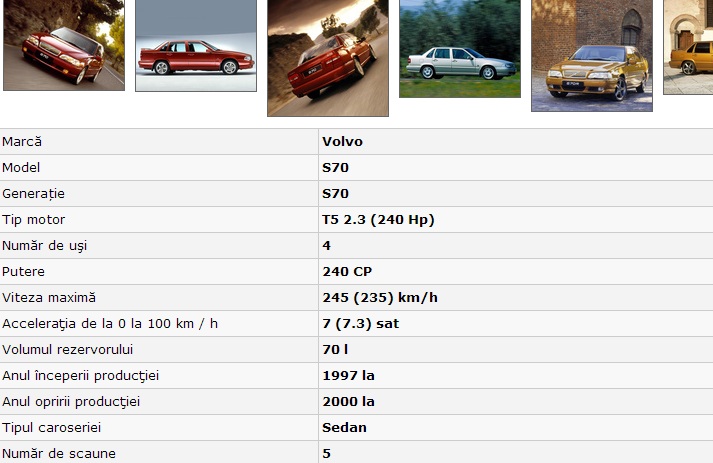
Task: Open the silver sedan on grass thumbnail
Action: click(460, 48)
